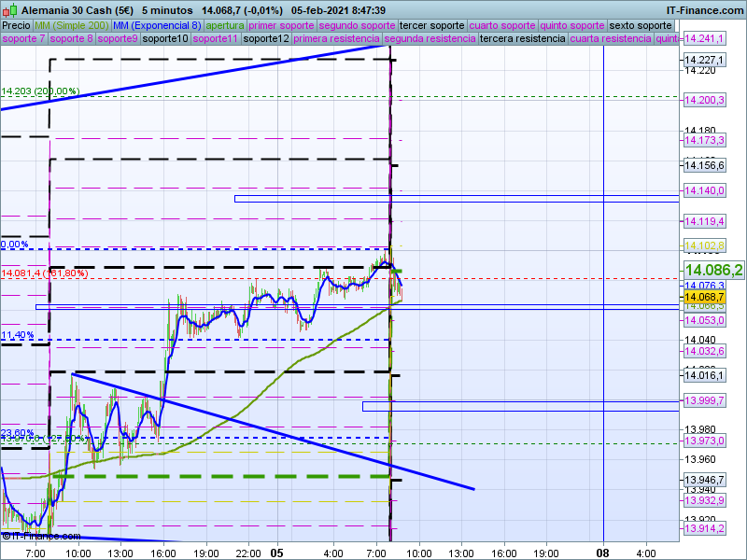Select the tercer soporte label
Screen dimensions: 747x560
[x=430, y=25]
